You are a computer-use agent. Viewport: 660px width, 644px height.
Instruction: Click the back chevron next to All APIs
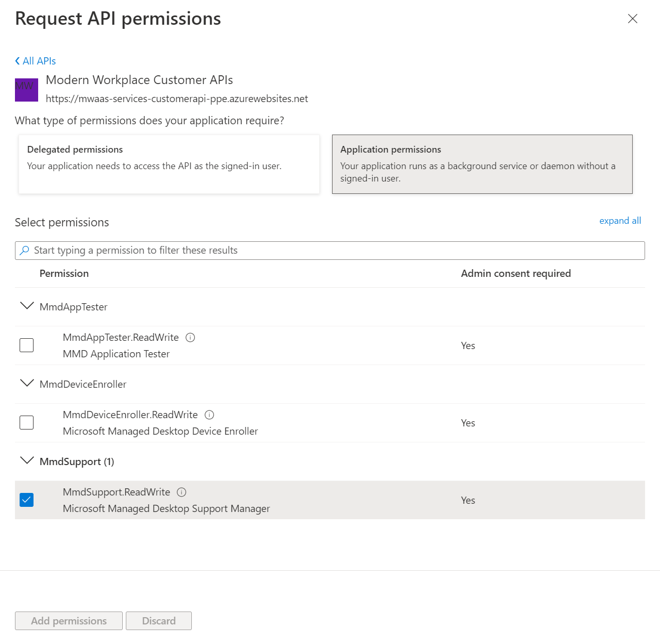(x=17, y=61)
